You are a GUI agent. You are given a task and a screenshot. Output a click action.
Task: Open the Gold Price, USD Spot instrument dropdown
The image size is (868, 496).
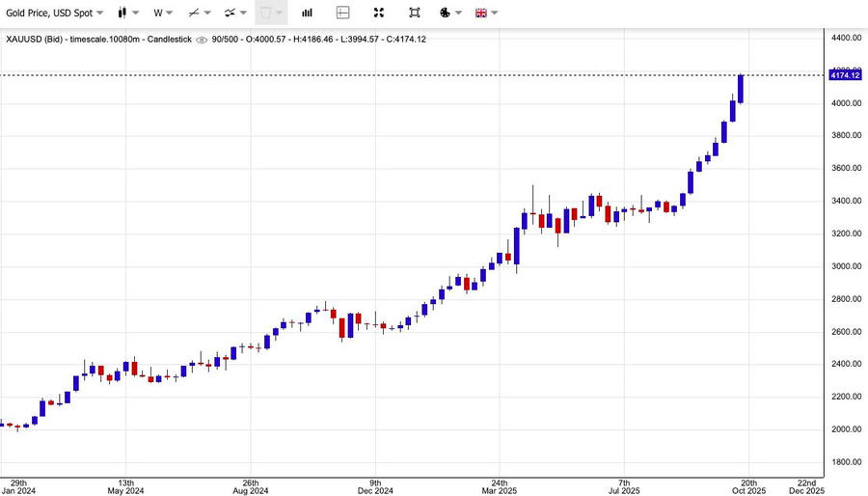point(53,13)
